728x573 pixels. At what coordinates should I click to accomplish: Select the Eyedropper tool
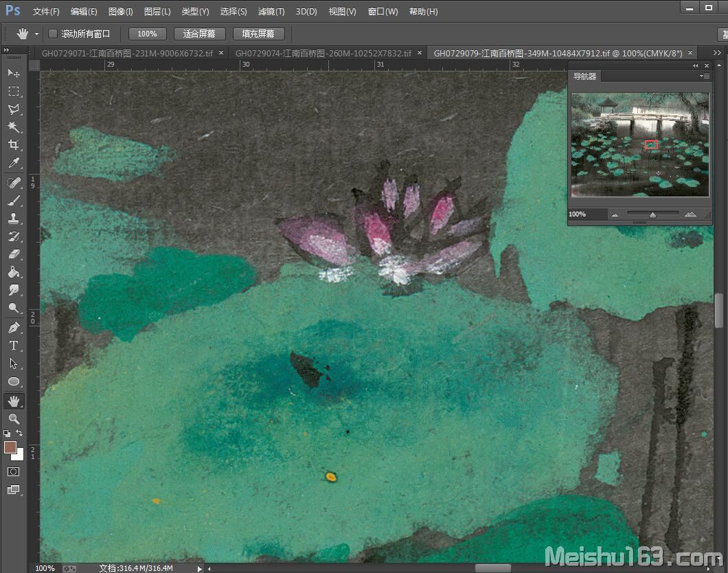(x=14, y=163)
